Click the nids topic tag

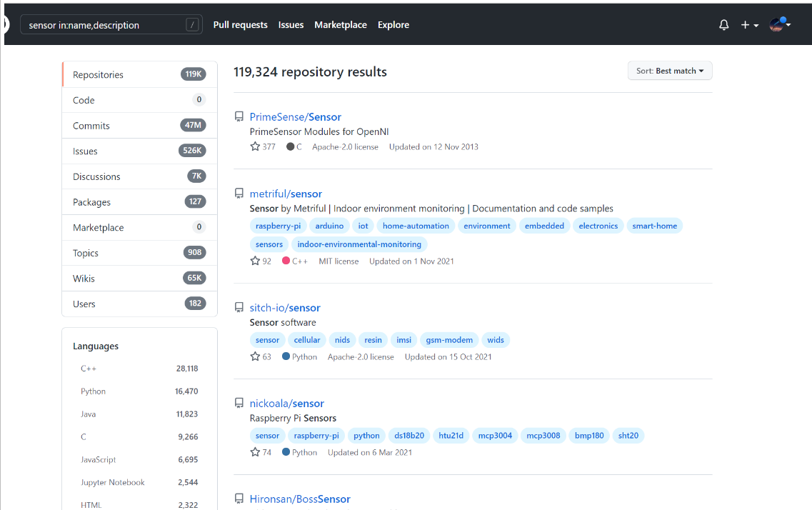[342, 340]
